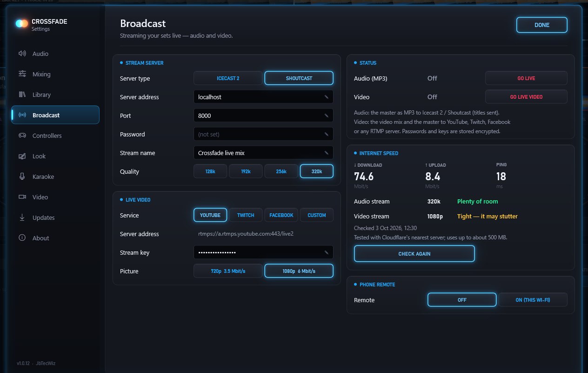Click version text v1.0.12
This screenshot has height=373, width=588.
pyautogui.click(x=23, y=363)
